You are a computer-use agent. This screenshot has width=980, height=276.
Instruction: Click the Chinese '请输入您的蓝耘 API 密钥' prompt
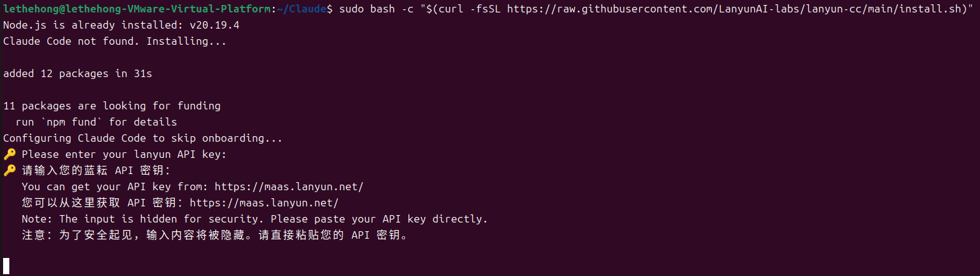point(96,170)
